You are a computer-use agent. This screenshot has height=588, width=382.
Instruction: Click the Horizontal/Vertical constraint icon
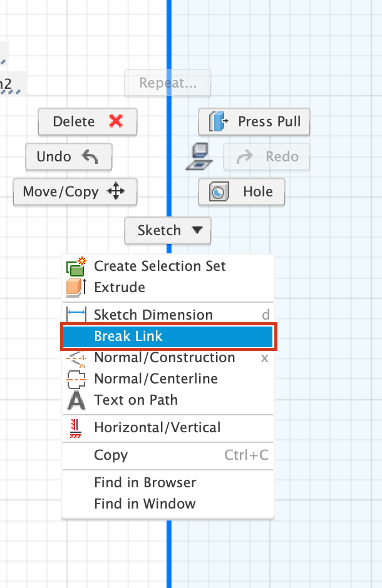click(x=75, y=428)
